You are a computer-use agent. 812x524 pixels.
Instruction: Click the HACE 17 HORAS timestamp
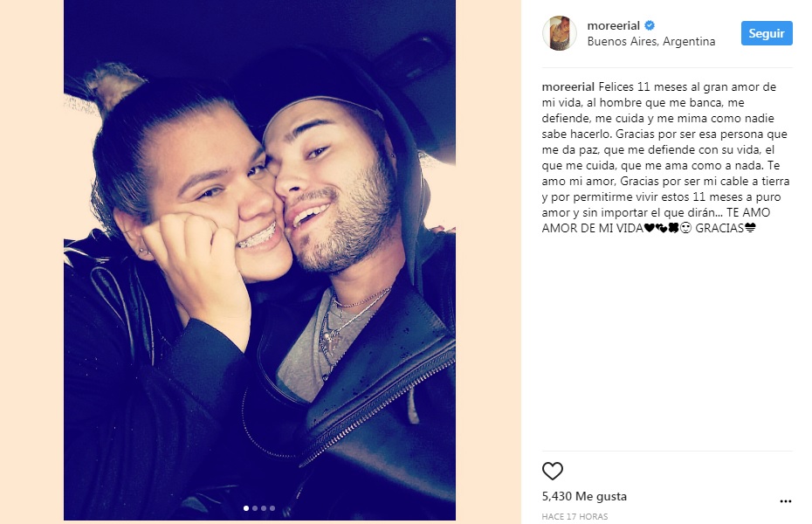coord(575,516)
